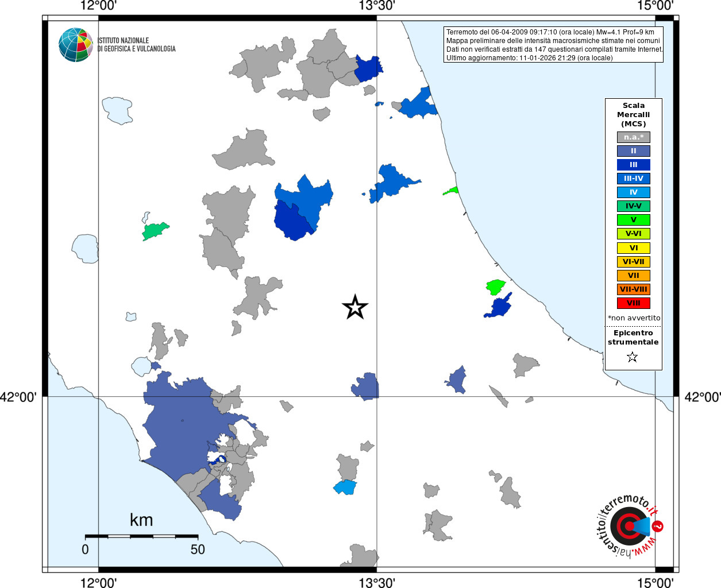Click the 'Dati non verificati' line
The width and height of the screenshot is (721, 588).
(x=554, y=49)
